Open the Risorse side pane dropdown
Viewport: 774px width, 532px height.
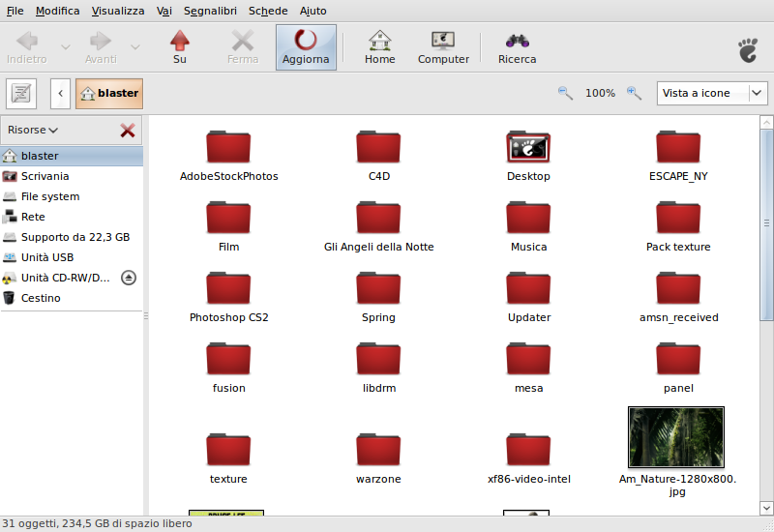[x=33, y=130]
